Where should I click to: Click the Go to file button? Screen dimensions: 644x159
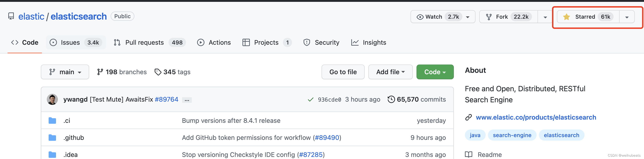(343, 72)
